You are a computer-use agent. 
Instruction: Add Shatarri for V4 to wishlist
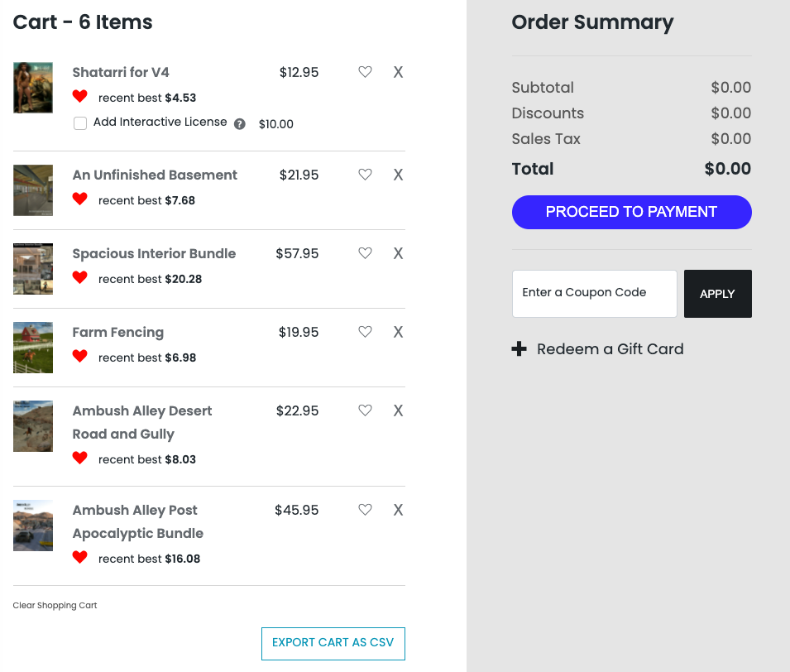point(365,72)
